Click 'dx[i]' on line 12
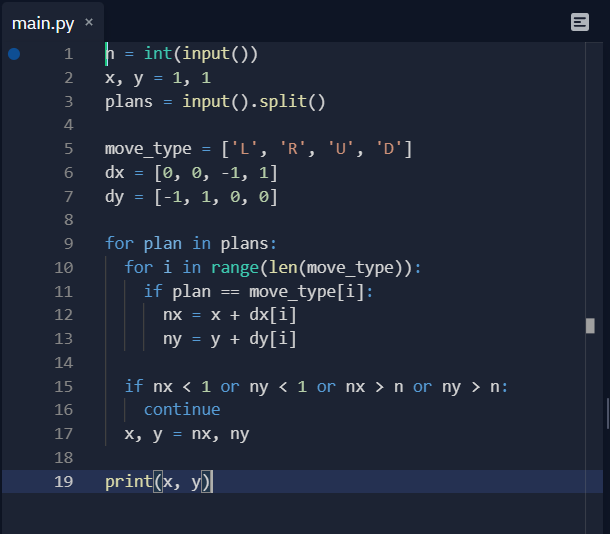Viewport: 610px width, 534px height. (x=273, y=315)
